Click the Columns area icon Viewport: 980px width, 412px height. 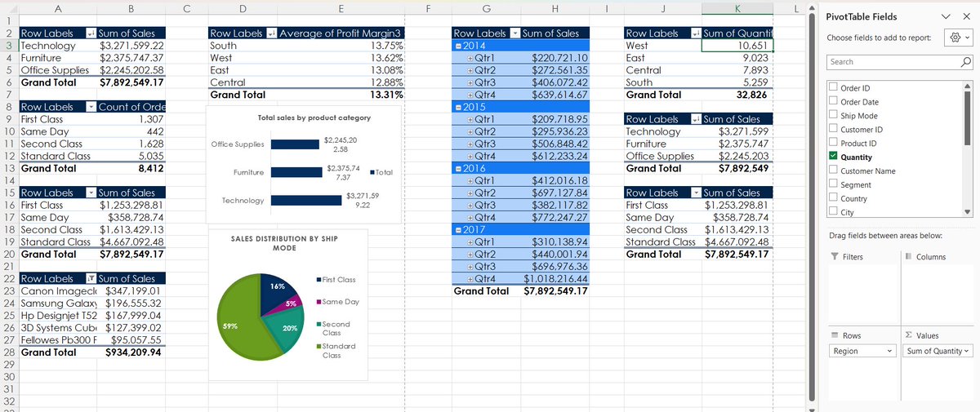click(908, 257)
